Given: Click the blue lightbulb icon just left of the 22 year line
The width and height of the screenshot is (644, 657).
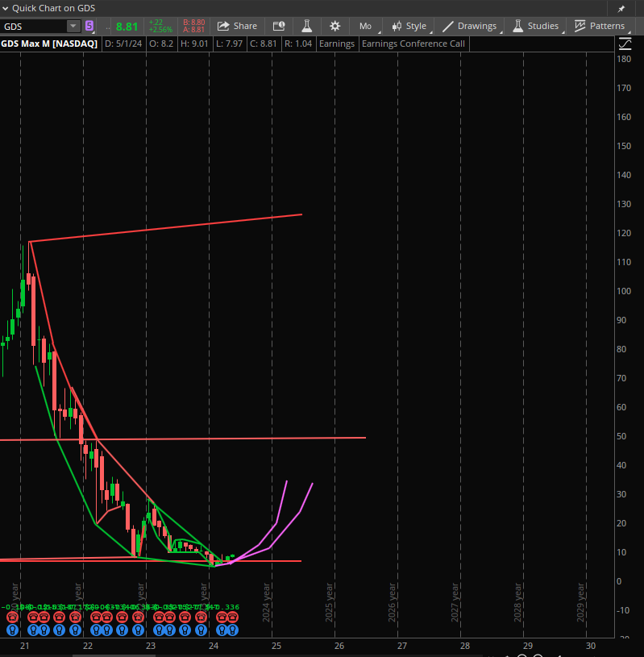Looking at the screenshot, I should click(x=76, y=630).
